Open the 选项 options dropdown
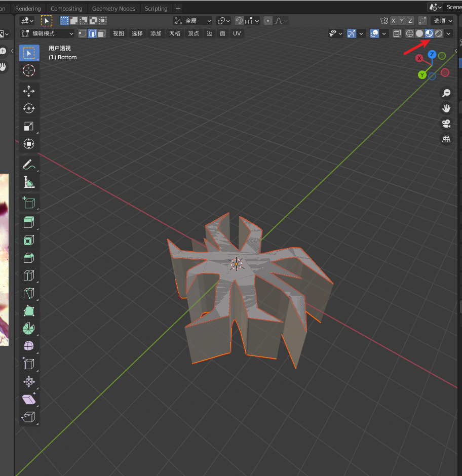Viewport: 462px width, 476px height. (x=443, y=21)
